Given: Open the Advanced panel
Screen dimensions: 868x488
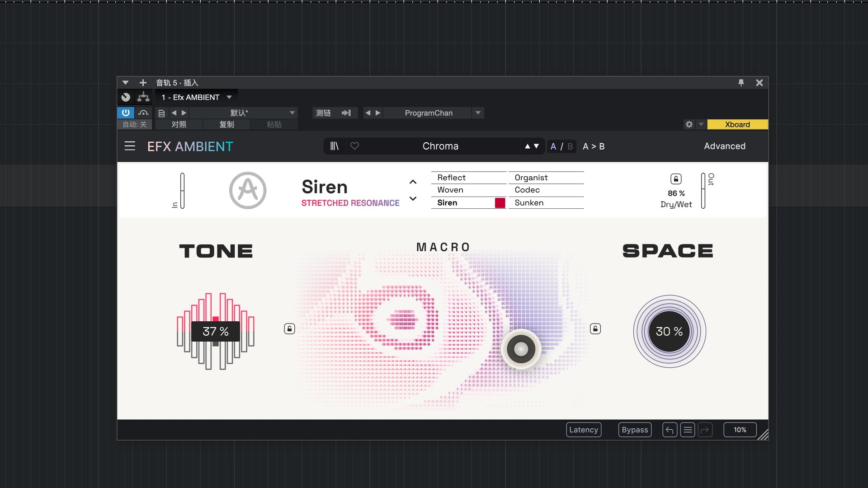Looking at the screenshot, I should (x=724, y=146).
